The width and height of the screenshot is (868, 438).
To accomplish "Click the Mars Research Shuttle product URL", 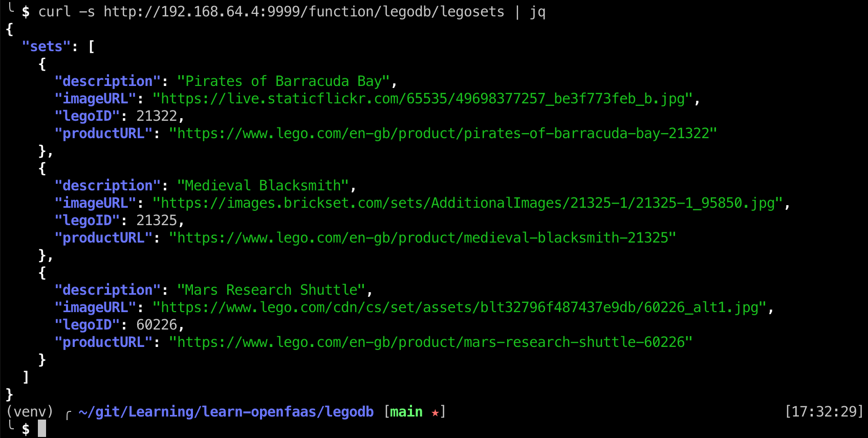I will pos(430,342).
